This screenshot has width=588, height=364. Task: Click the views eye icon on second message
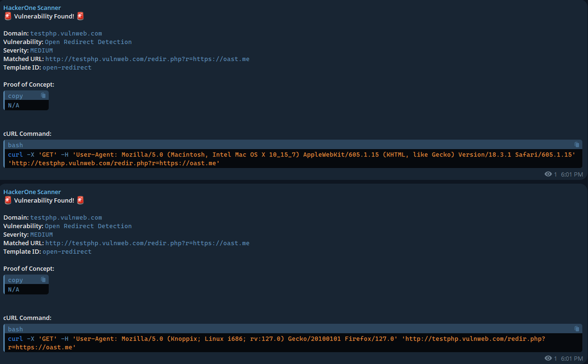coord(548,359)
